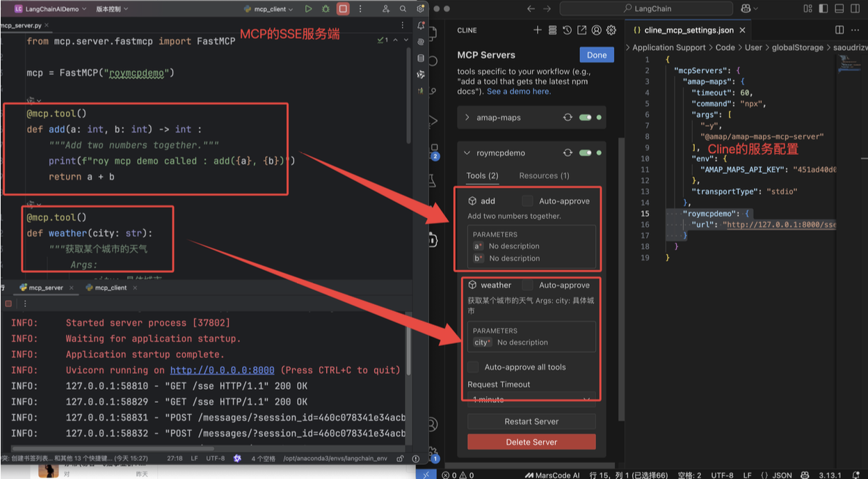This screenshot has width=868, height=479.
Task: Collapse the roymcpdemo server entry
Action: 467,152
